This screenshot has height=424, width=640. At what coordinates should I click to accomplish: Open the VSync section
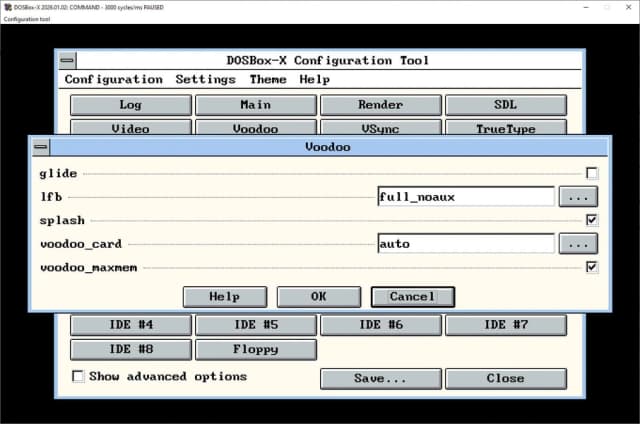pos(381,127)
